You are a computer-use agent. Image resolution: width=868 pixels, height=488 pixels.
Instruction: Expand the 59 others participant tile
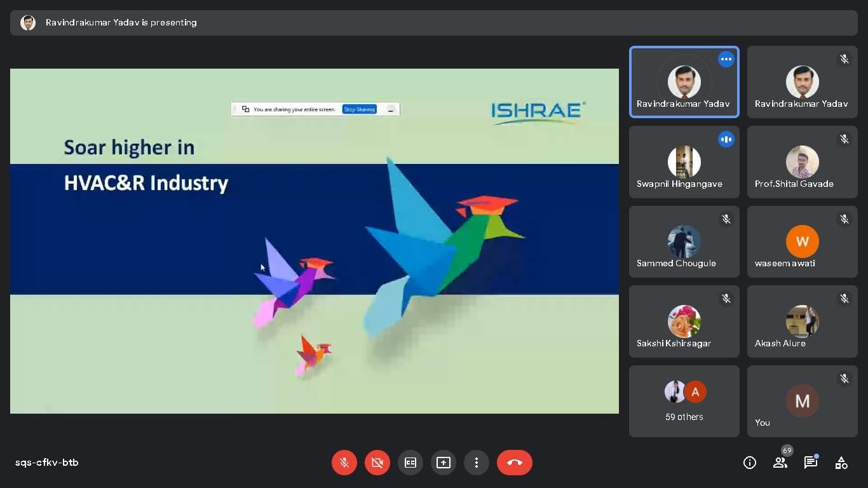684,401
